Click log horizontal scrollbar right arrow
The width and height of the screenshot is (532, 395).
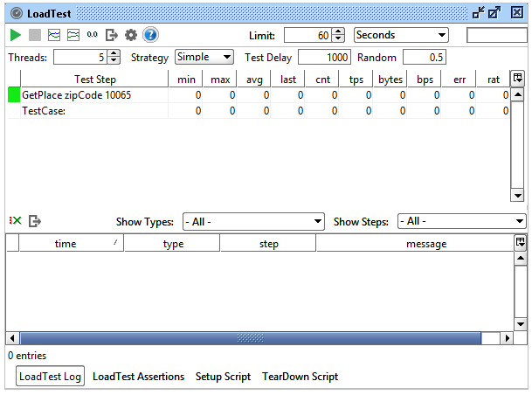[507, 338]
